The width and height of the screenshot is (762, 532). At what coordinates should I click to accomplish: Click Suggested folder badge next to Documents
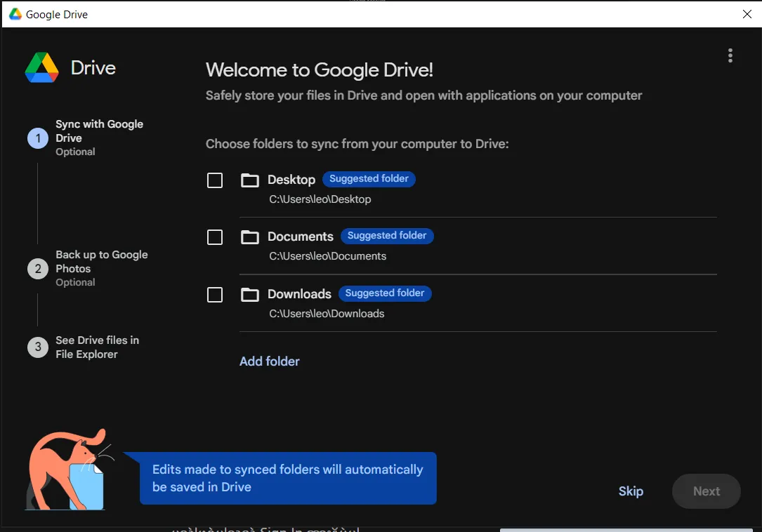click(387, 236)
